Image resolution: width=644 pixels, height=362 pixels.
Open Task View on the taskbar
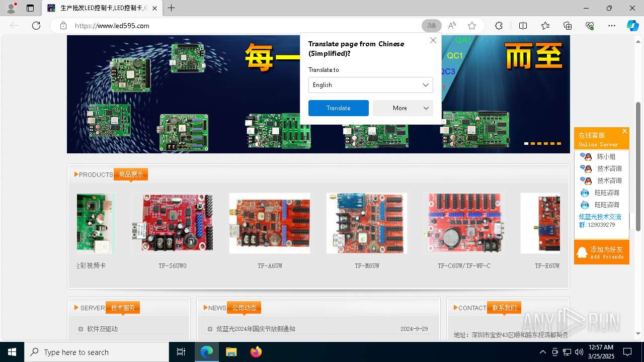pyautogui.click(x=181, y=352)
